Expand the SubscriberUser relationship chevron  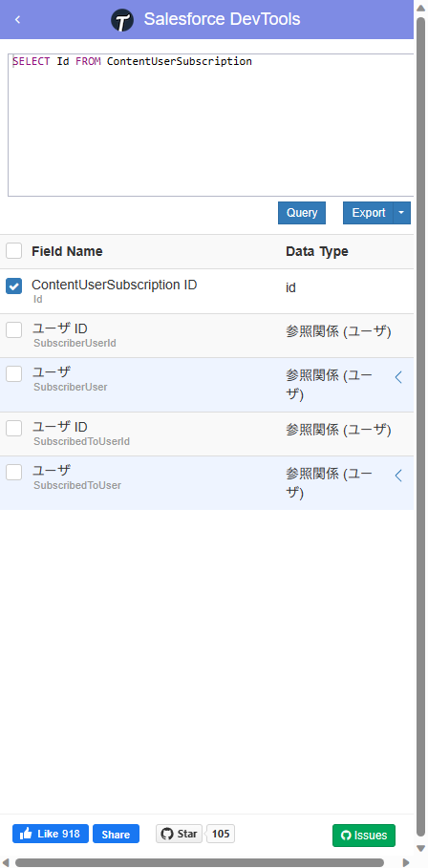pos(398,377)
